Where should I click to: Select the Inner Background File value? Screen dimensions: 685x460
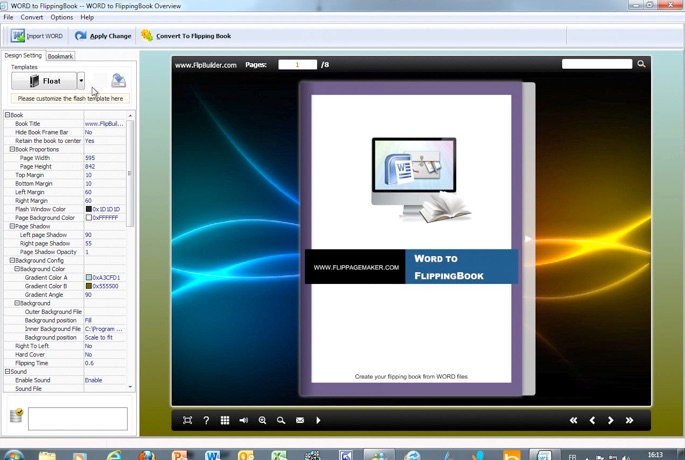coord(105,329)
